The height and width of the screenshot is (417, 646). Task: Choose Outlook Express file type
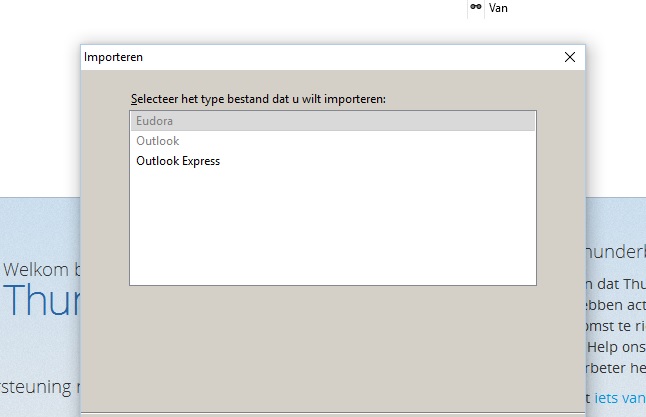[333, 161]
